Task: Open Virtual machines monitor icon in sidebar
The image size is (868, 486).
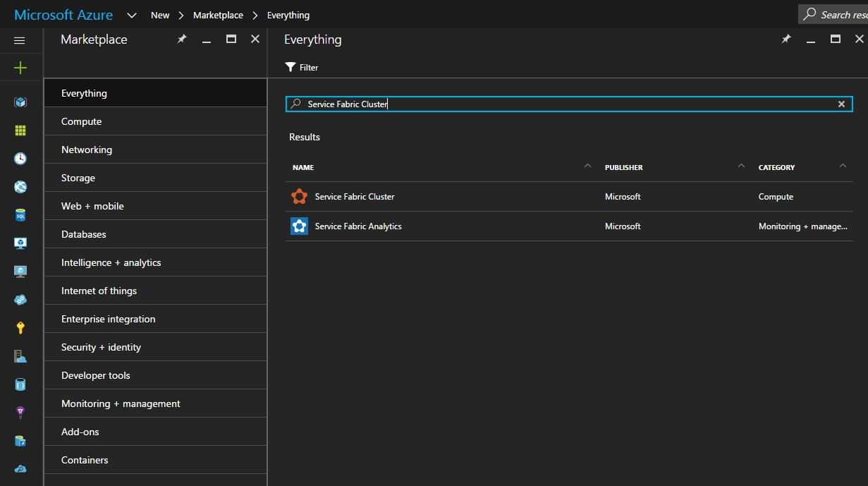Action: [x=20, y=272]
